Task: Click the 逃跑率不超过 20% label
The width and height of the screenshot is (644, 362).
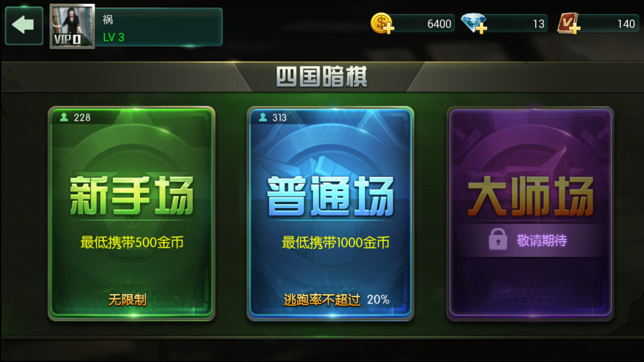Action: [336, 300]
